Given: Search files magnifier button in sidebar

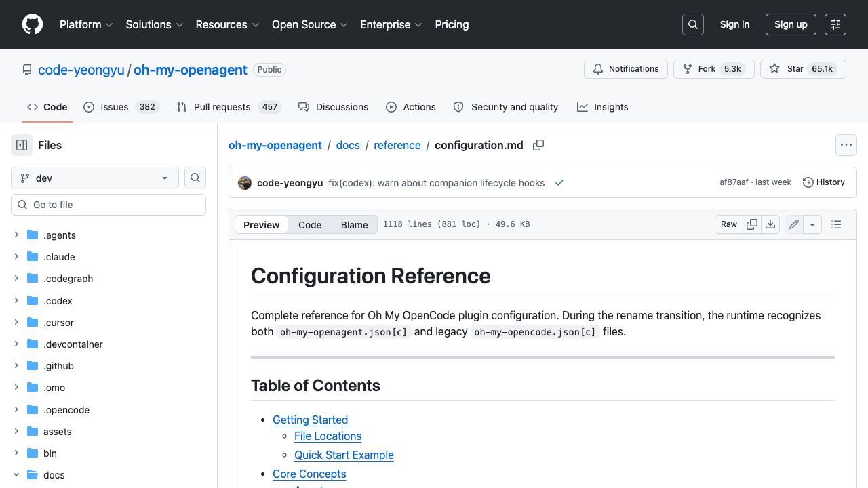Looking at the screenshot, I should (195, 178).
